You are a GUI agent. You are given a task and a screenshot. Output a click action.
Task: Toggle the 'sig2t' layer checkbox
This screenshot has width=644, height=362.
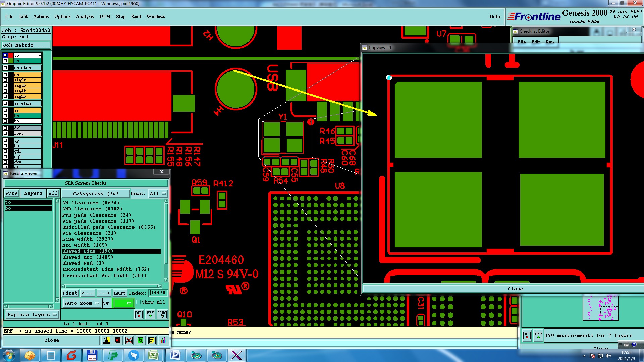pos(5,80)
